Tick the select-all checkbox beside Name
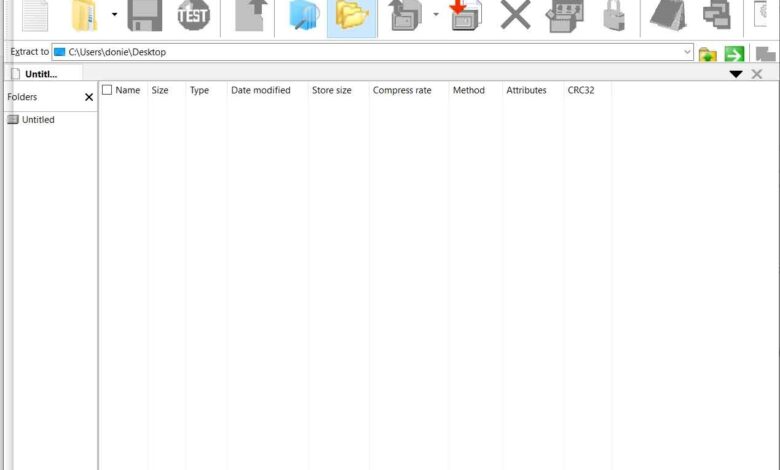Viewport: 780px width, 470px height. coord(107,90)
